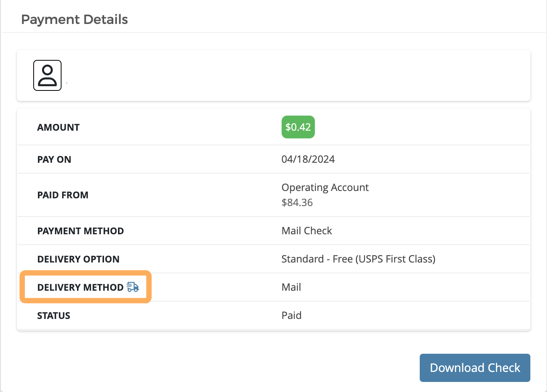Select the Mail delivery method value
This screenshot has width=547, height=392.
(x=291, y=287)
